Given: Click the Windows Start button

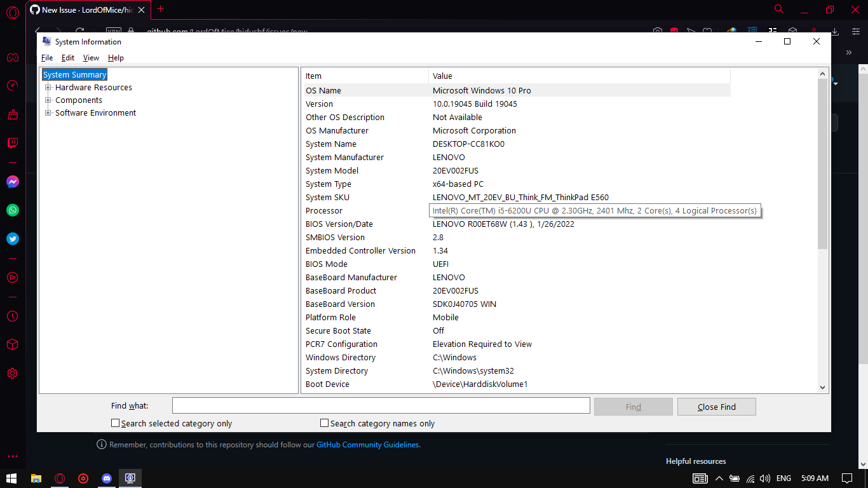Looking at the screenshot, I should pos(11,478).
